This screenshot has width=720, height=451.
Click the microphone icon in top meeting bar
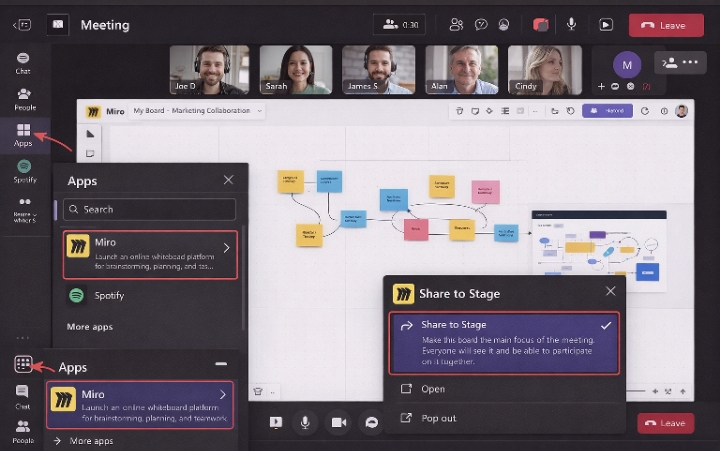(572, 24)
